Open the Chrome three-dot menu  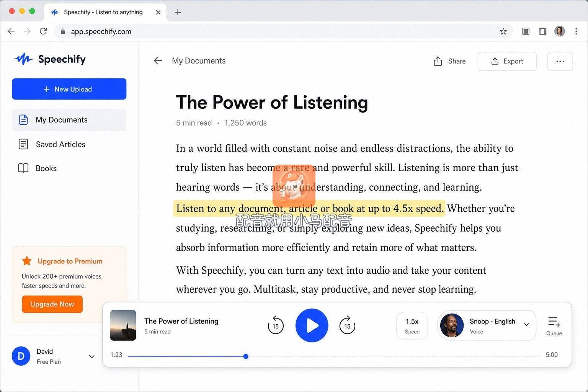[576, 31]
